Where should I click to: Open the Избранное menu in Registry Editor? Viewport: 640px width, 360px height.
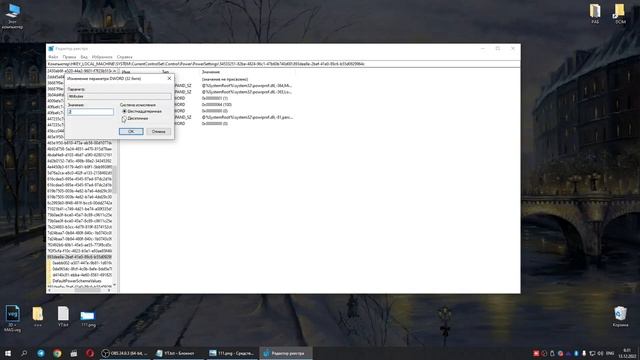click(x=102, y=57)
